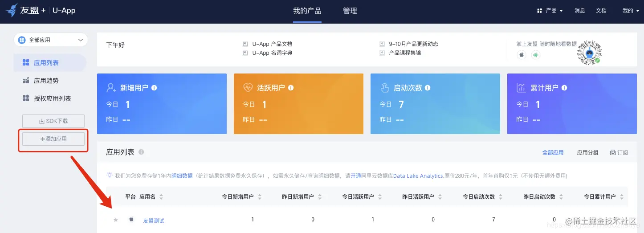
Task: Click the 累计用户 chart card icon
Action: point(522,88)
